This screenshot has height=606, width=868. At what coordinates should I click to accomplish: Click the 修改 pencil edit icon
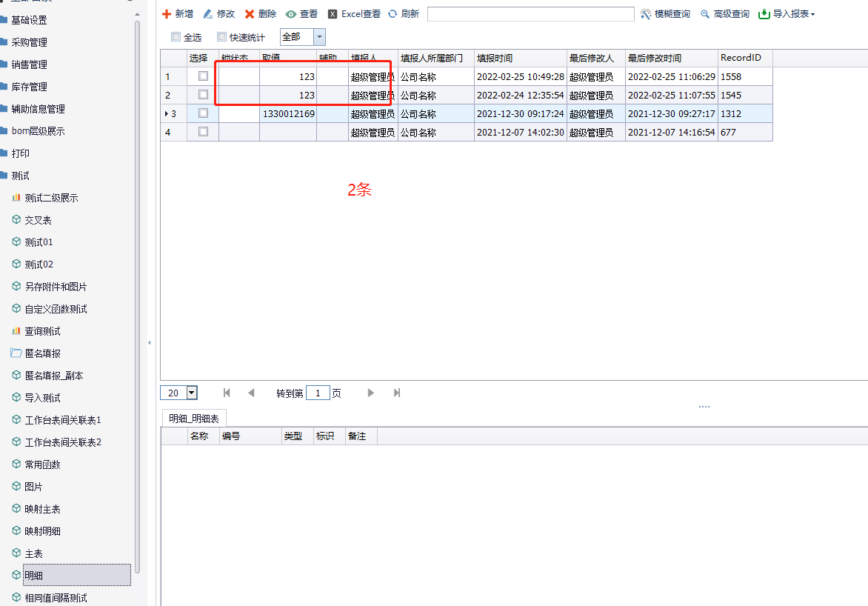click(208, 14)
